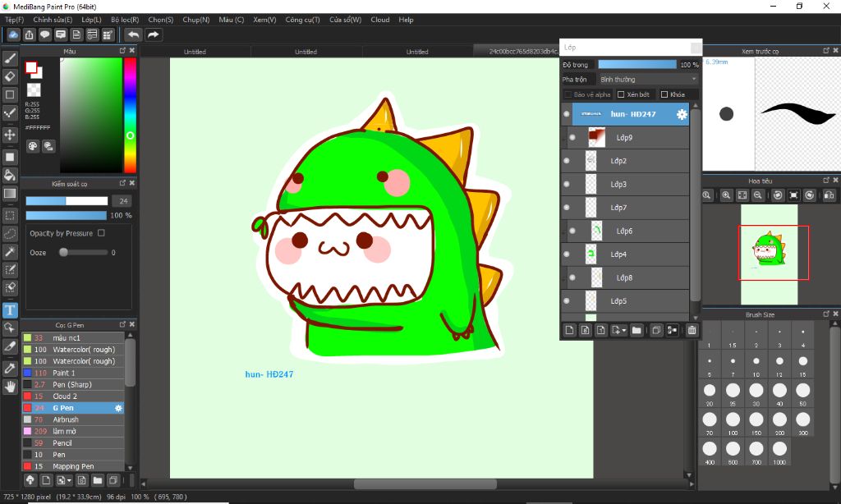Select the Gradient tool

10,194
